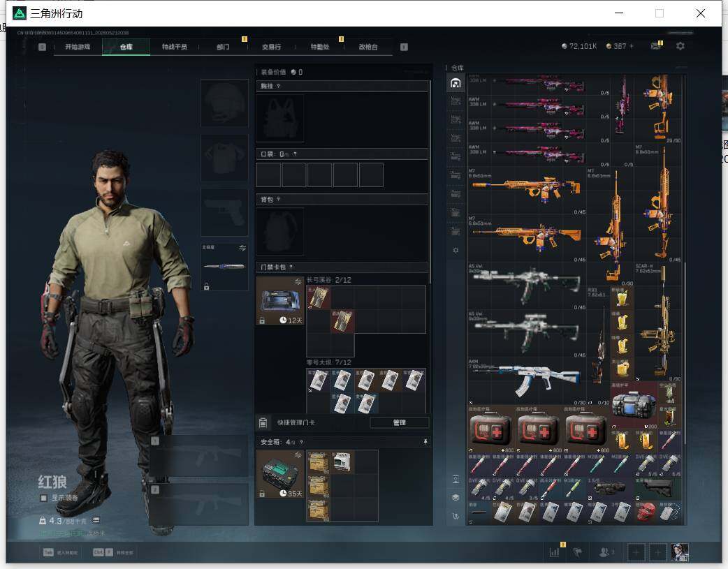Open the flag icon in bottom bar

(x=578, y=552)
